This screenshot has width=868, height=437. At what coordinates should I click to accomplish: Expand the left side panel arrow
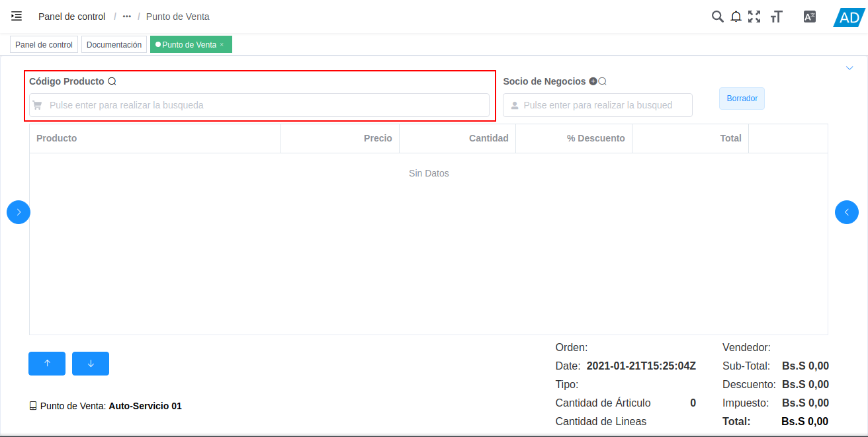pyautogui.click(x=19, y=212)
